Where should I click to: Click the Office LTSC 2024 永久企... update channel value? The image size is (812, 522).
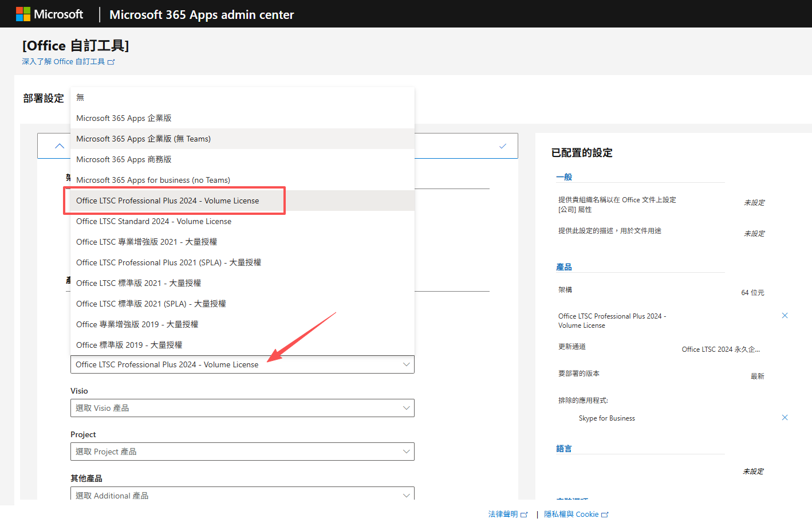point(721,350)
